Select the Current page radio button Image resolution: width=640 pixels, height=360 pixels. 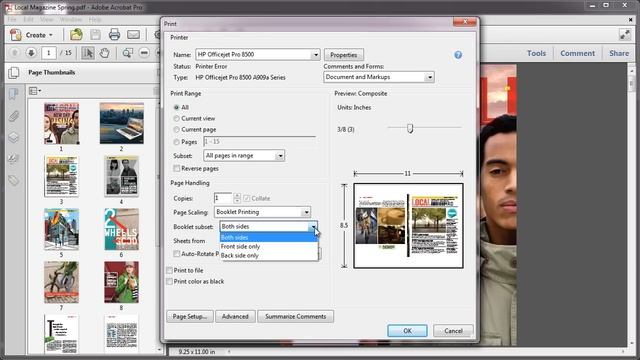click(176, 129)
